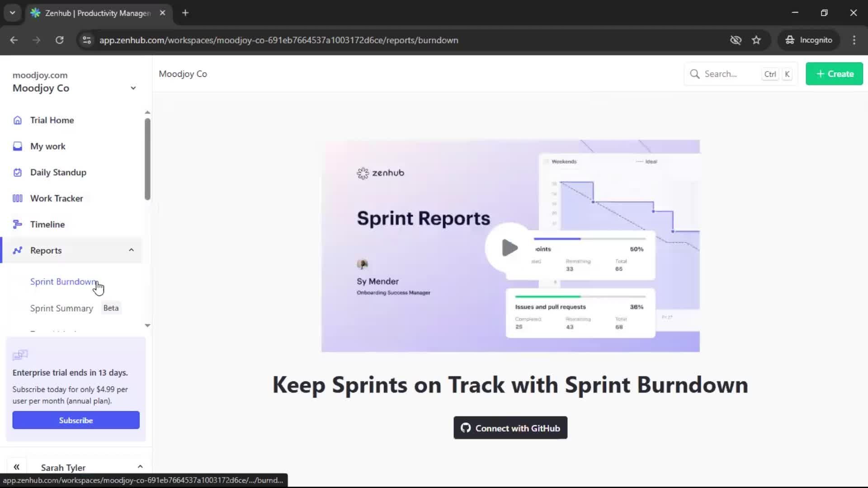This screenshot has height=488, width=868.
Task: Open a new browser tab
Action: point(185,13)
